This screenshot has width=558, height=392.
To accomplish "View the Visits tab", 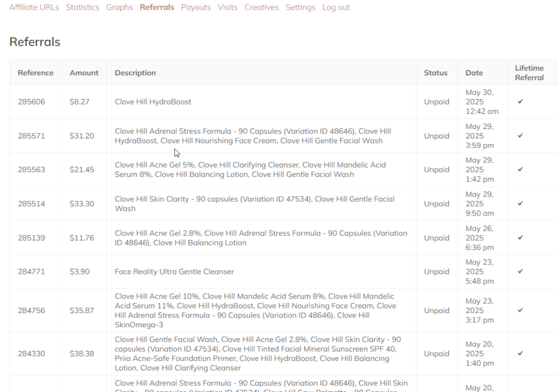I will [x=227, y=7].
